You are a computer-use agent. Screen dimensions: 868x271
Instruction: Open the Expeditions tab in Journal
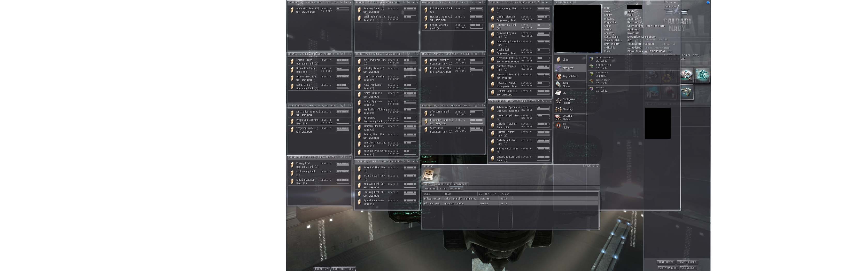[444, 184]
